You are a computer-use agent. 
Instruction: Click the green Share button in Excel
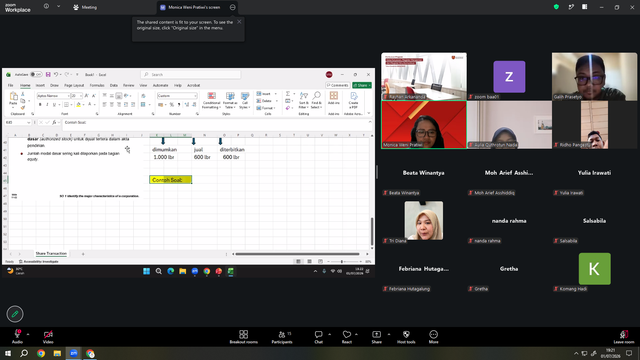(362, 85)
